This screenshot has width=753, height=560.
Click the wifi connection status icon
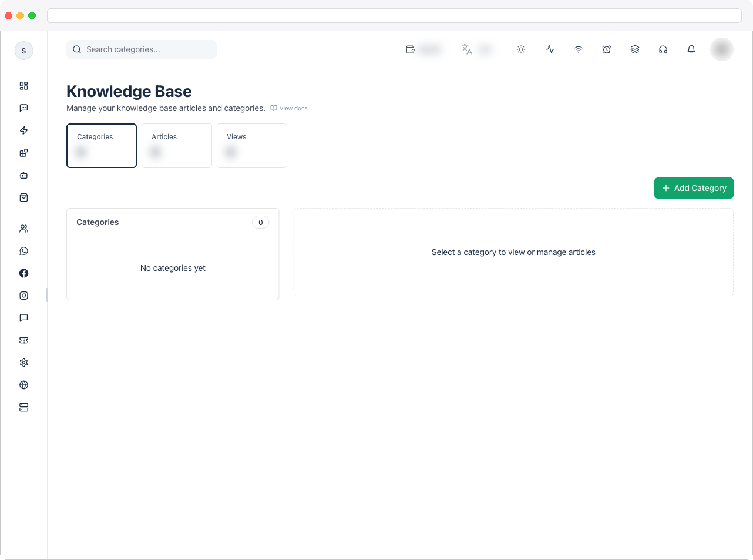click(x=579, y=49)
